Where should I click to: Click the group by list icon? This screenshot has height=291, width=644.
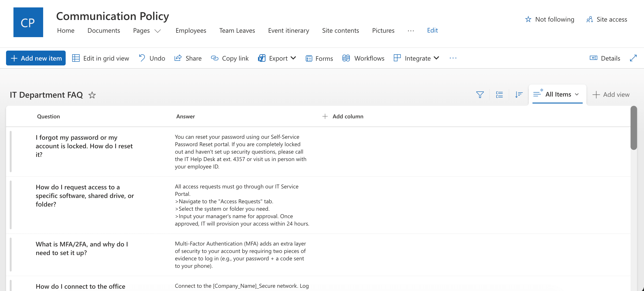[499, 94]
